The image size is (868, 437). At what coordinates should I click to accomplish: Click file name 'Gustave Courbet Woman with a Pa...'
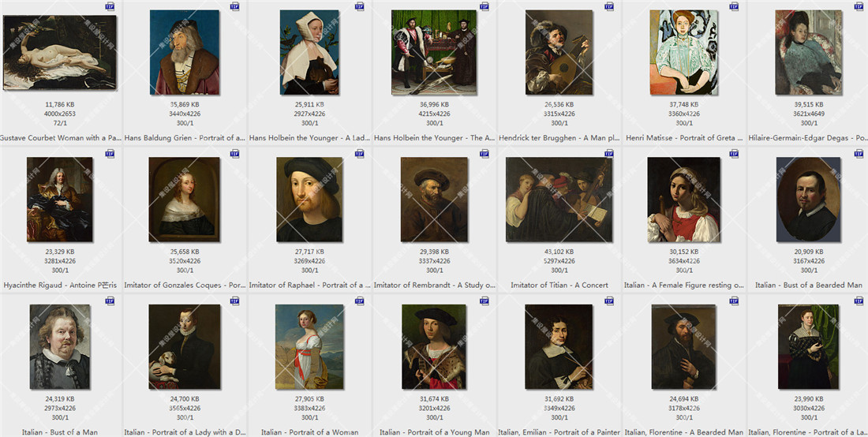coord(60,138)
